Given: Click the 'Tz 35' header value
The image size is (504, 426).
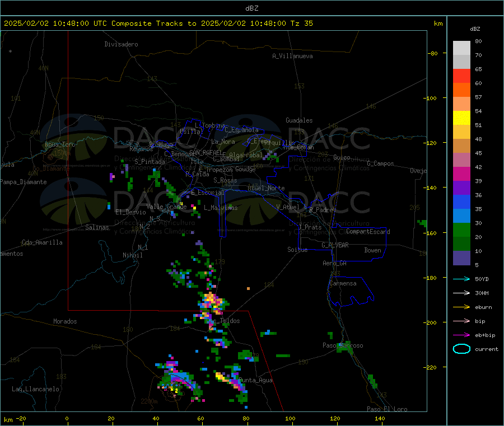Looking at the screenshot, I should click(301, 24).
